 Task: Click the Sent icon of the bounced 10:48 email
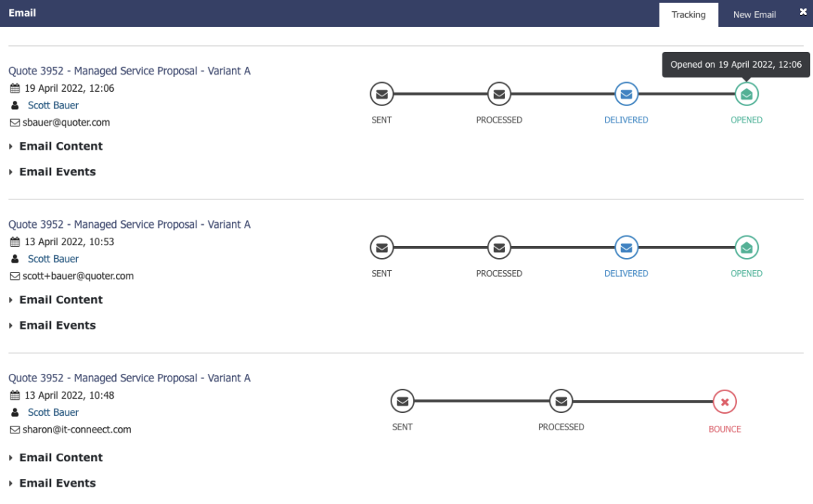click(402, 402)
